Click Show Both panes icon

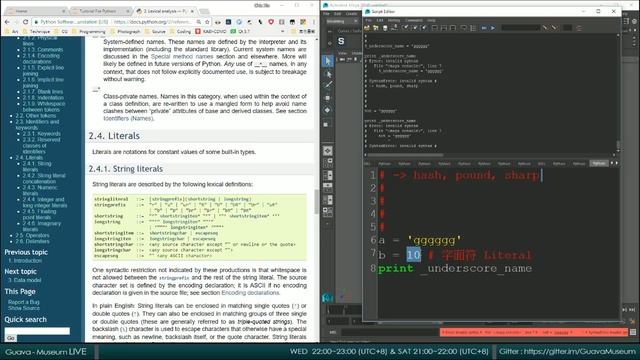[453, 28]
